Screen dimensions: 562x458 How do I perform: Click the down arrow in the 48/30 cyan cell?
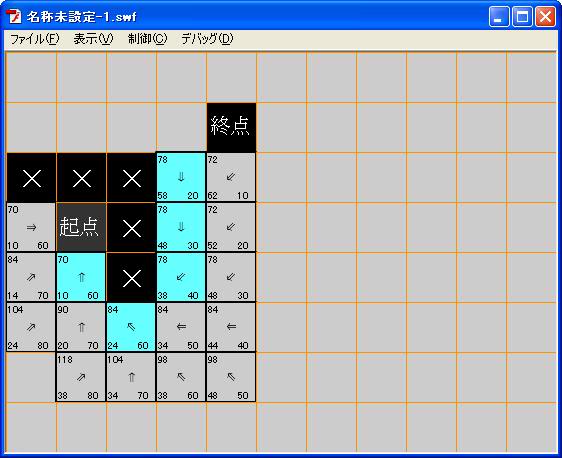click(x=181, y=227)
